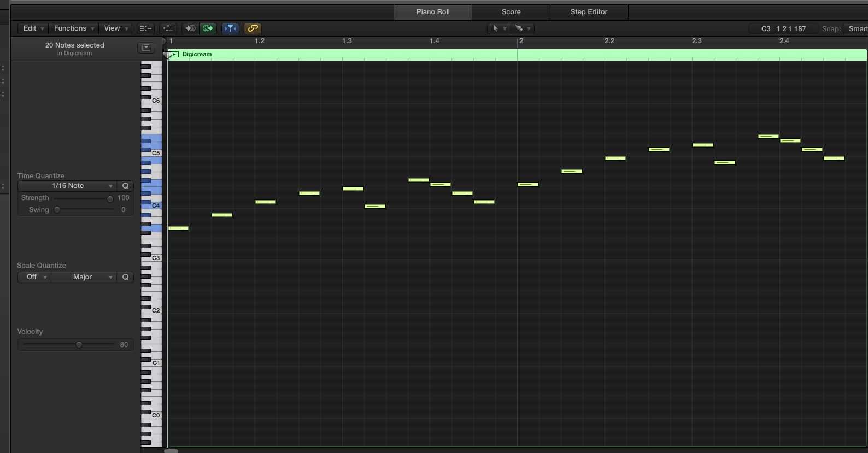
Task: Click ruler position 2.2
Action: click(x=609, y=41)
